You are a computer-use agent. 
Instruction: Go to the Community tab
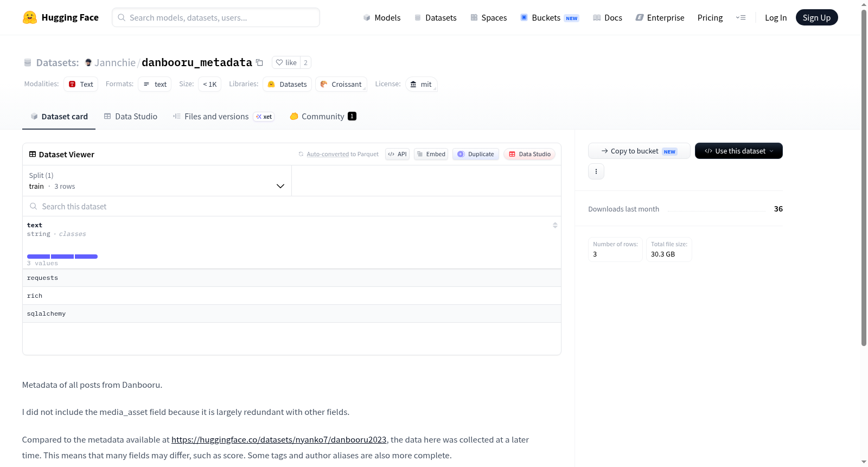[323, 116]
